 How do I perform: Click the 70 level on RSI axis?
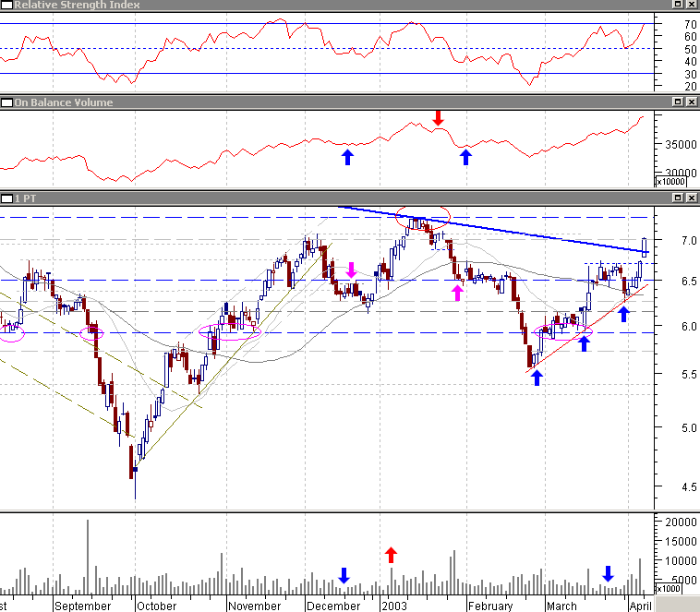(x=690, y=25)
